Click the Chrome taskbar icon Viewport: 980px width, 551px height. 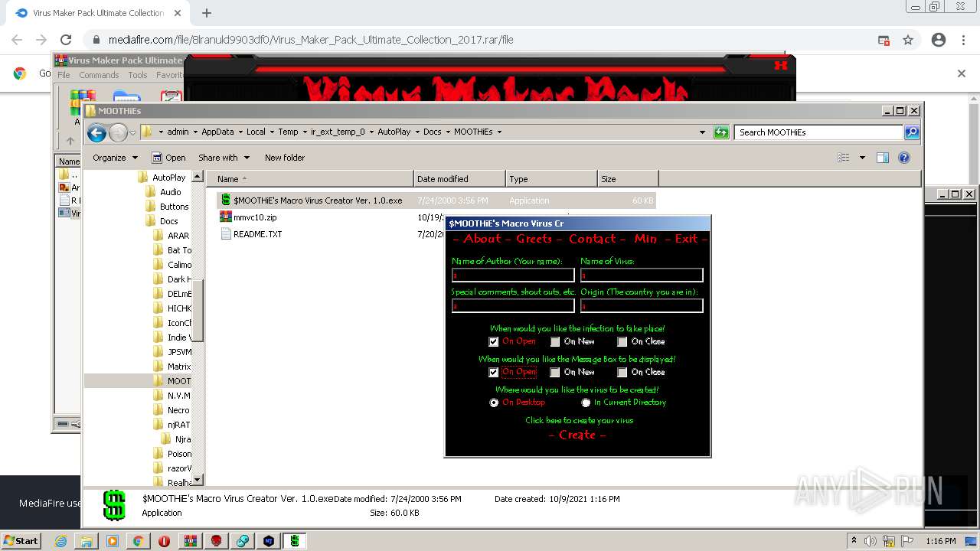138,540
